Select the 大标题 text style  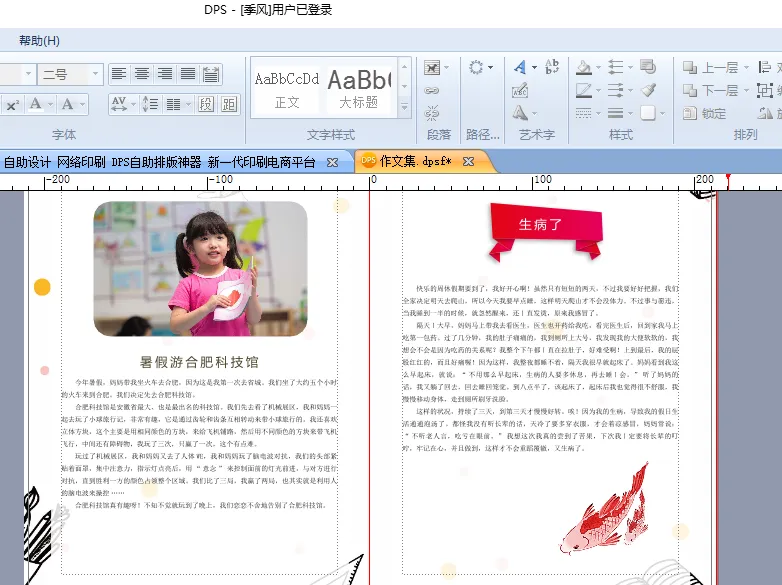(359, 88)
